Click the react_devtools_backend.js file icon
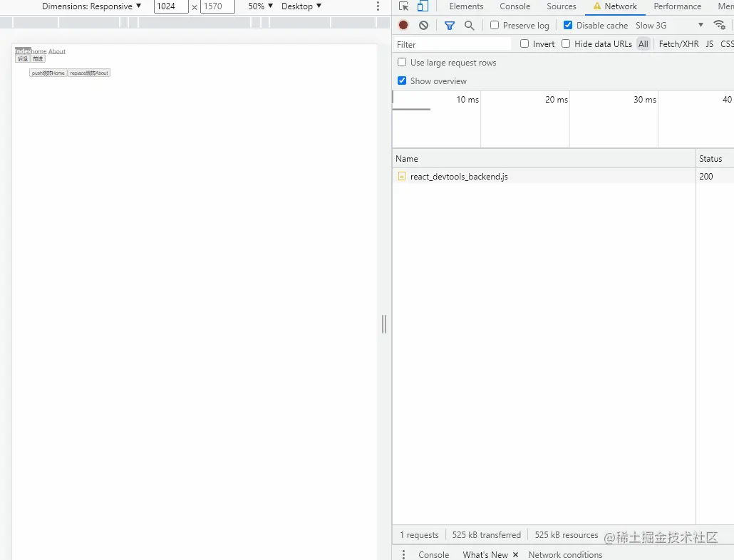Screen dimensions: 734x560 coord(402,177)
